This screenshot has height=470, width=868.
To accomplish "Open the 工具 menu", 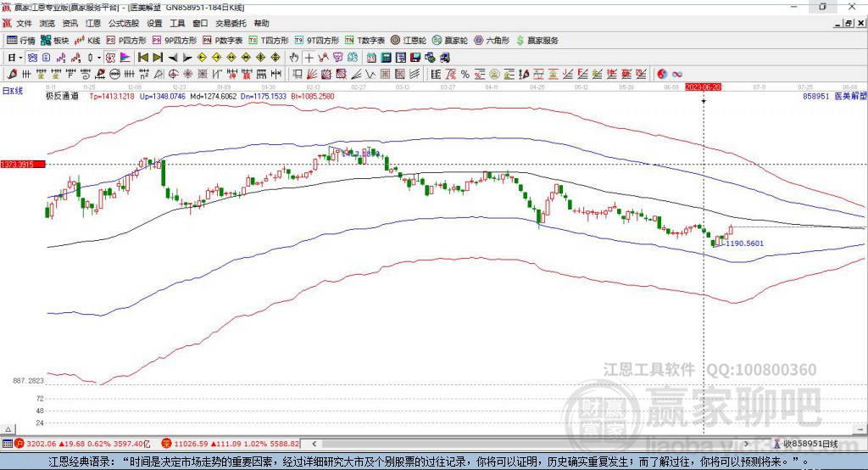I will pos(177,23).
